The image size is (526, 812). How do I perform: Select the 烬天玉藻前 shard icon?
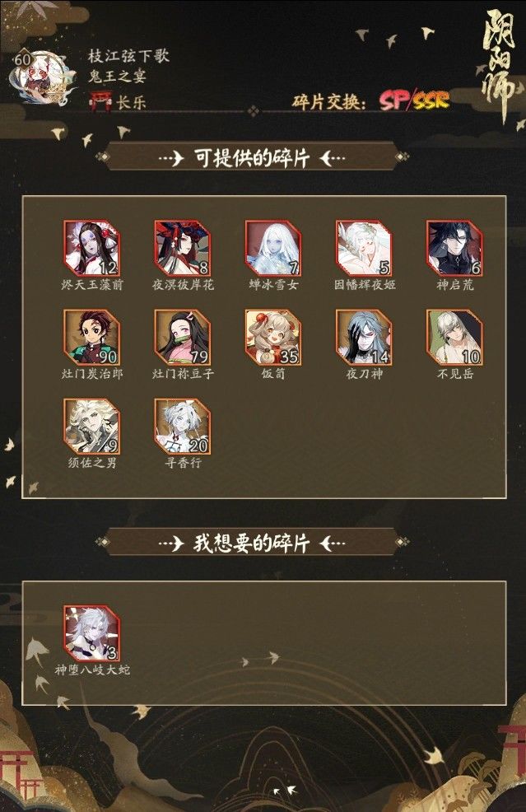(x=92, y=249)
